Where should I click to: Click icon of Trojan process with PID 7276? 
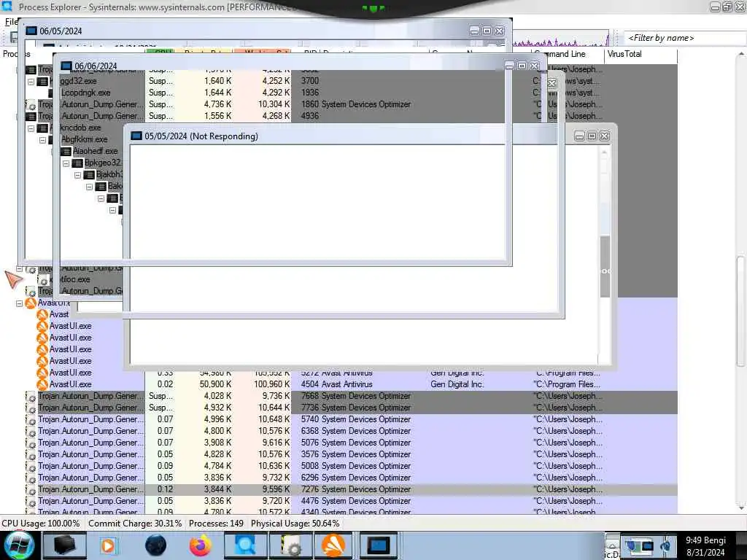31,490
